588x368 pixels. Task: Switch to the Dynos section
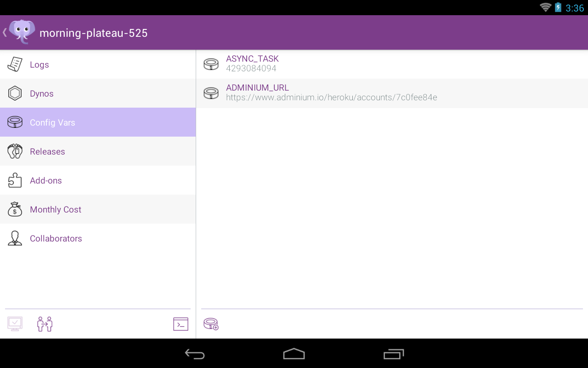(x=98, y=93)
